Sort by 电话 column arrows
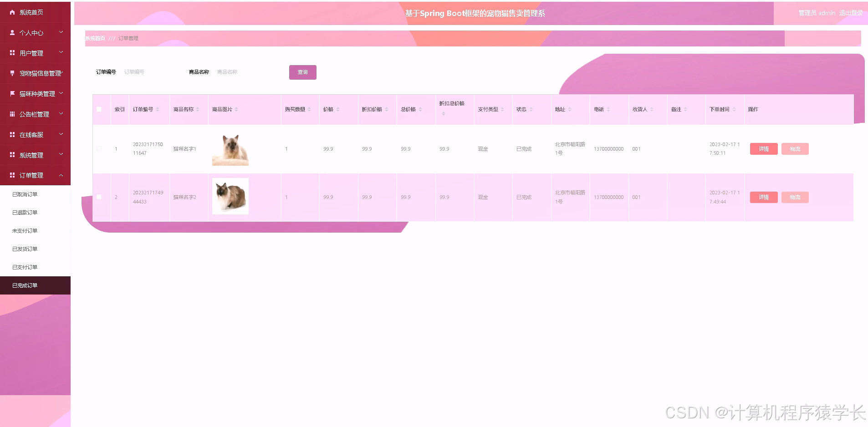The height and width of the screenshot is (427, 868). (x=608, y=109)
